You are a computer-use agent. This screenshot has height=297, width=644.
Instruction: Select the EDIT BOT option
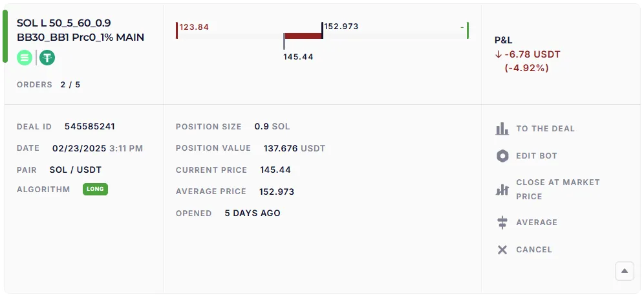[x=536, y=156]
